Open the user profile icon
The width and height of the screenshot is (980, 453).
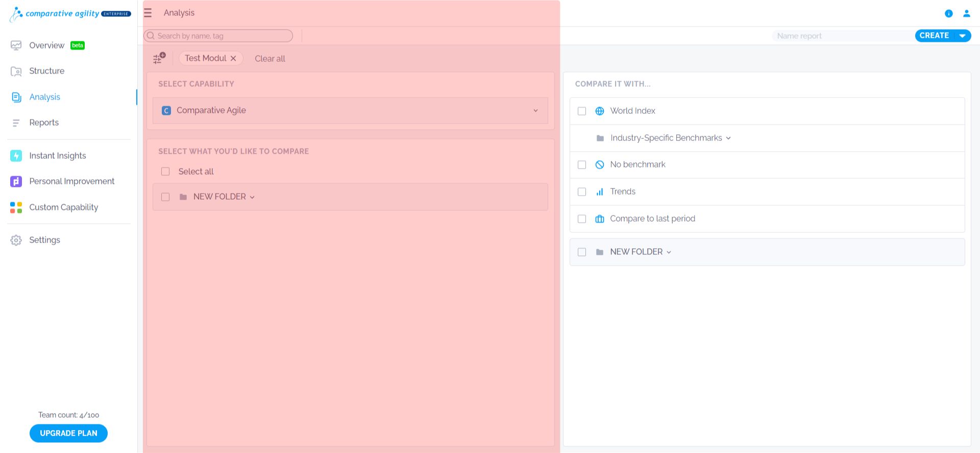point(966,13)
